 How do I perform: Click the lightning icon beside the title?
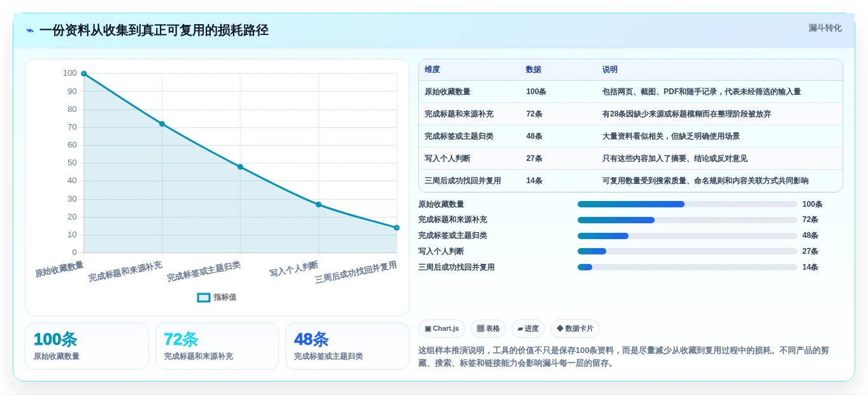[x=30, y=31]
